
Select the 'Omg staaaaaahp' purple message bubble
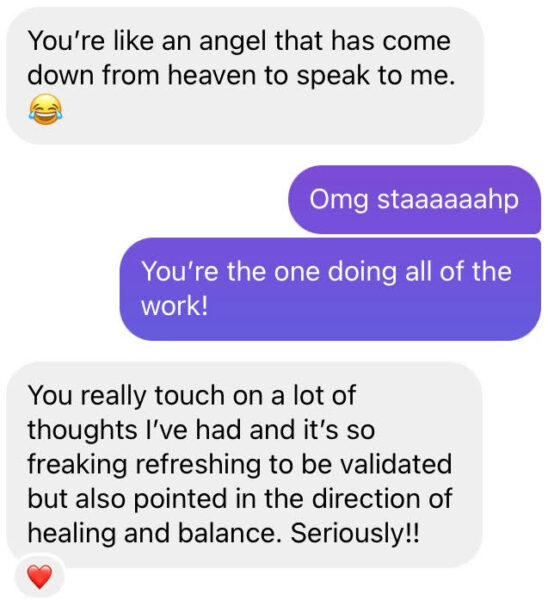[414, 199]
